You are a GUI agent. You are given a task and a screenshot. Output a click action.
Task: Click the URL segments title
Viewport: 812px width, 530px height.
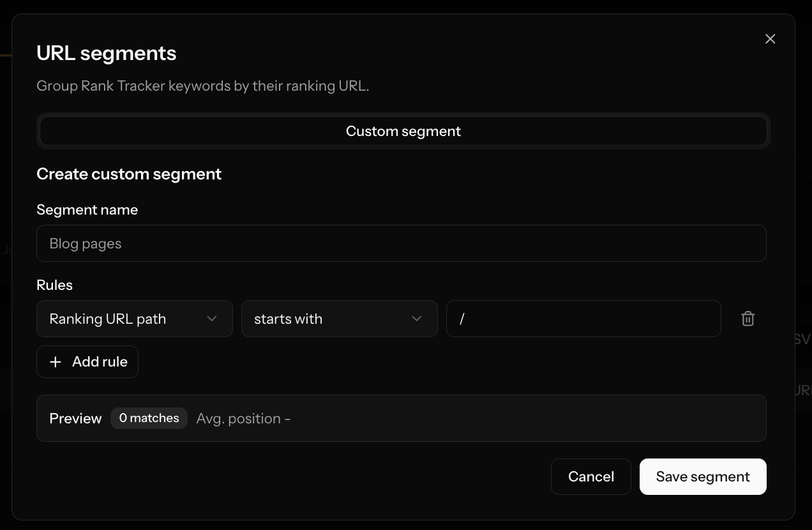click(107, 53)
